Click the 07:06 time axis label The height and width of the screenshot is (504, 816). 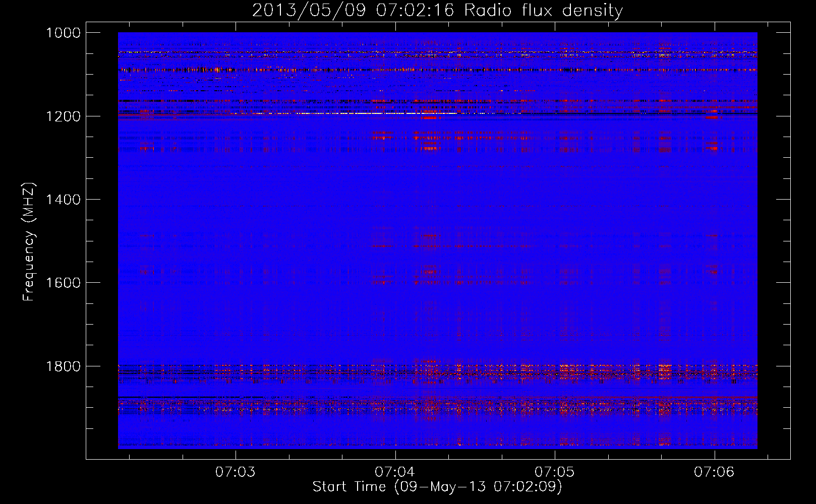[x=714, y=472]
